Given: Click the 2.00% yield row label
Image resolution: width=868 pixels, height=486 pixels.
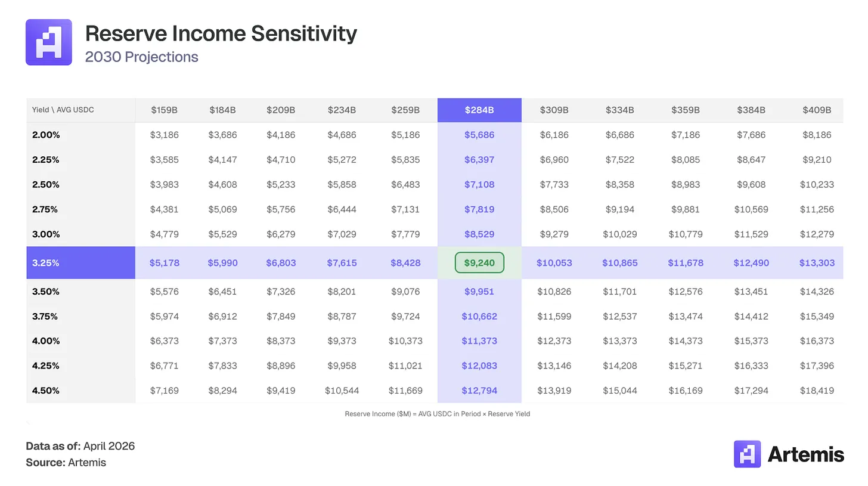Looking at the screenshot, I should tap(46, 135).
